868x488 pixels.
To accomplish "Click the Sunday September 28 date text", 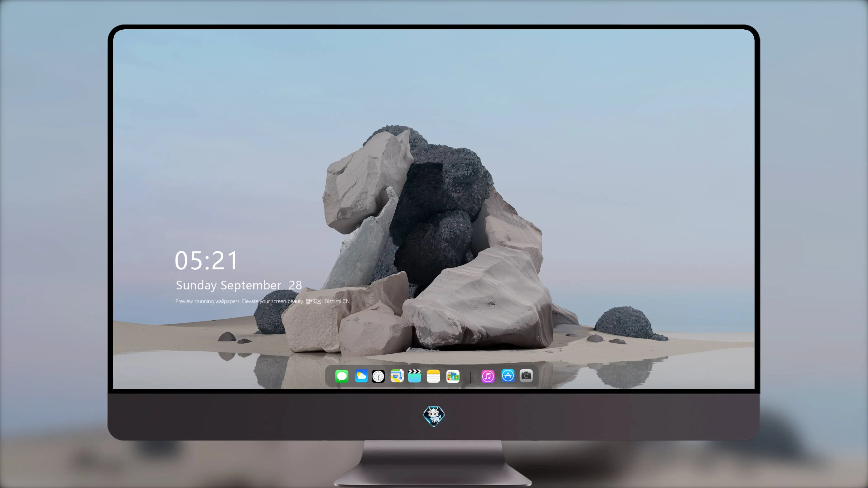I will (238, 286).
